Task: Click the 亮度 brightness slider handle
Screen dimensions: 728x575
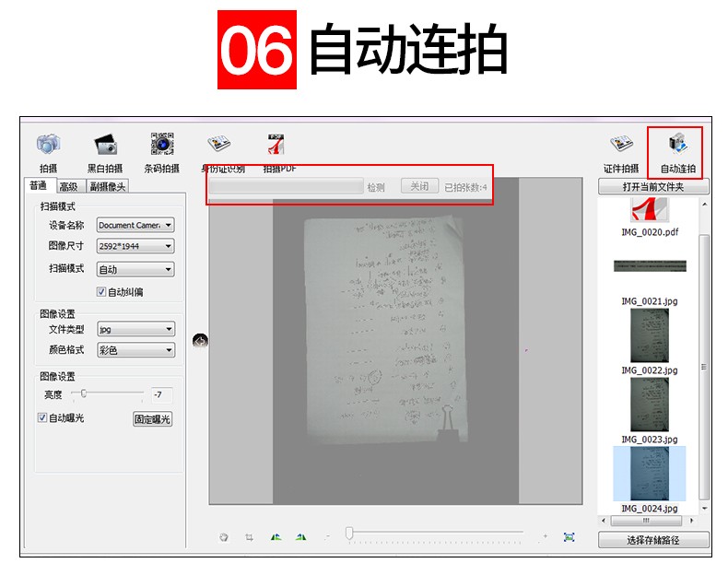Action: (x=84, y=393)
